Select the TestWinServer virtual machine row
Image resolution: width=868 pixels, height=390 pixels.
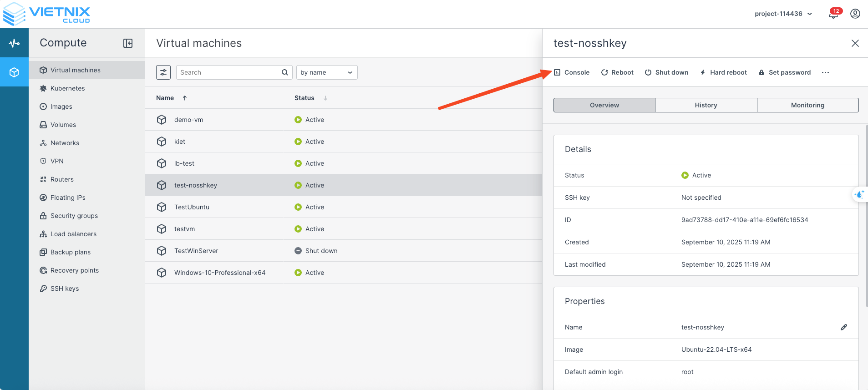tap(196, 251)
